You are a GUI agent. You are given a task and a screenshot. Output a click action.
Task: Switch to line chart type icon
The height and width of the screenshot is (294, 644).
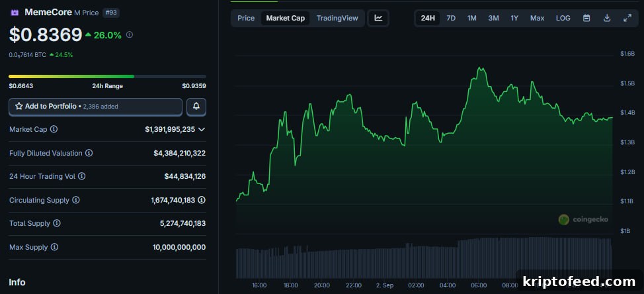[x=378, y=18]
